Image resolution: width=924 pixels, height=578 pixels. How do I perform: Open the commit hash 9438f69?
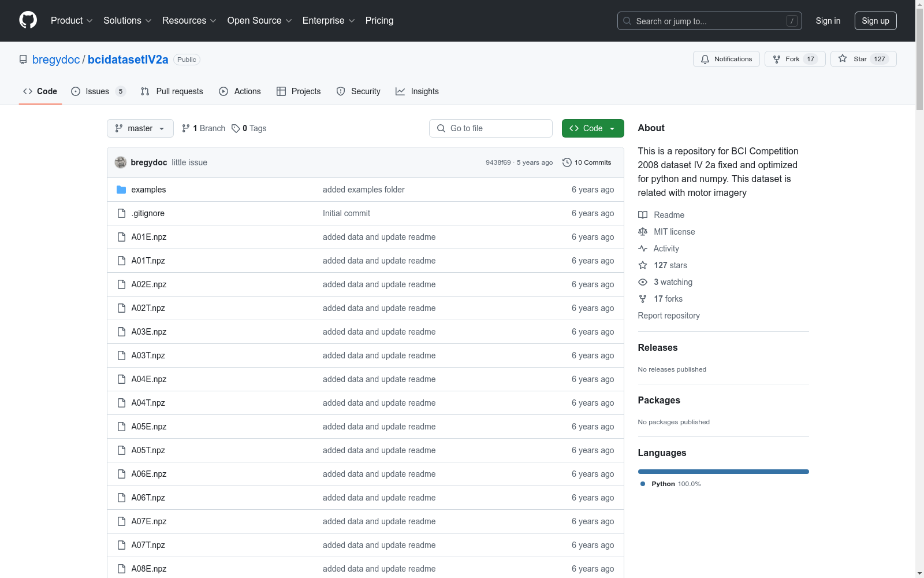click(498, 162)
